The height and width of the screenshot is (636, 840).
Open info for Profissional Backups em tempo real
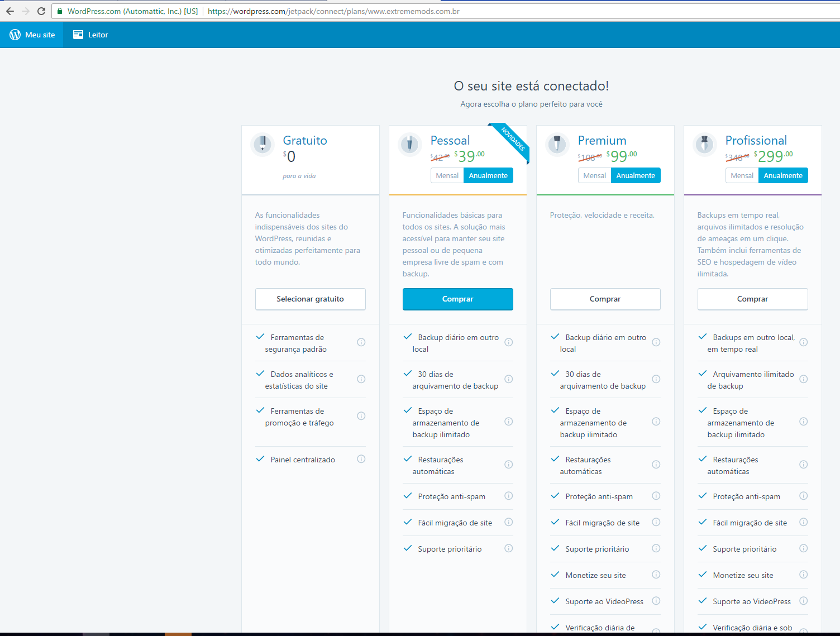tap(804, 342)
